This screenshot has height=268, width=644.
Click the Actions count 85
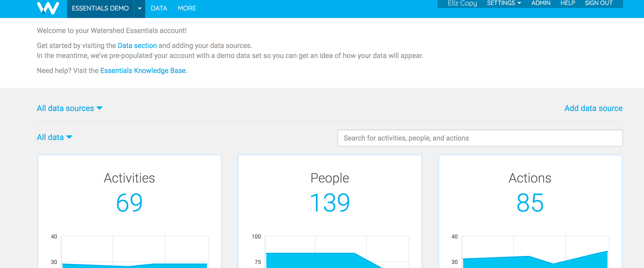coord(530,203)
